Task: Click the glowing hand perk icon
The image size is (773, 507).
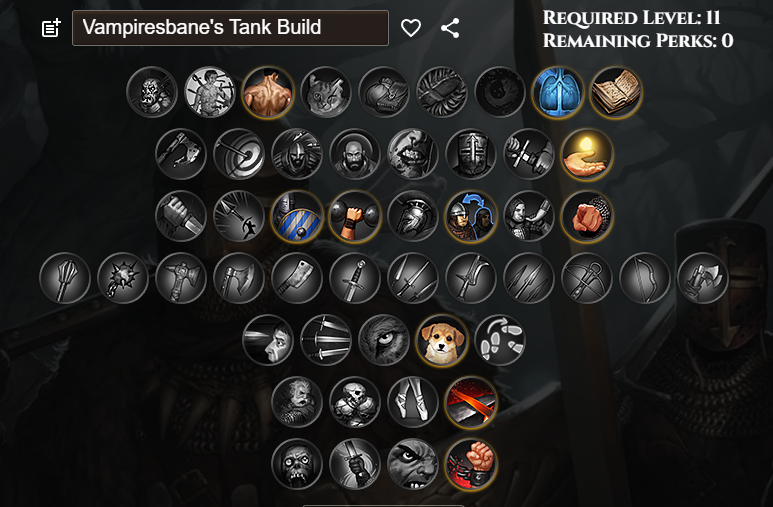Action: coord(587,154)
